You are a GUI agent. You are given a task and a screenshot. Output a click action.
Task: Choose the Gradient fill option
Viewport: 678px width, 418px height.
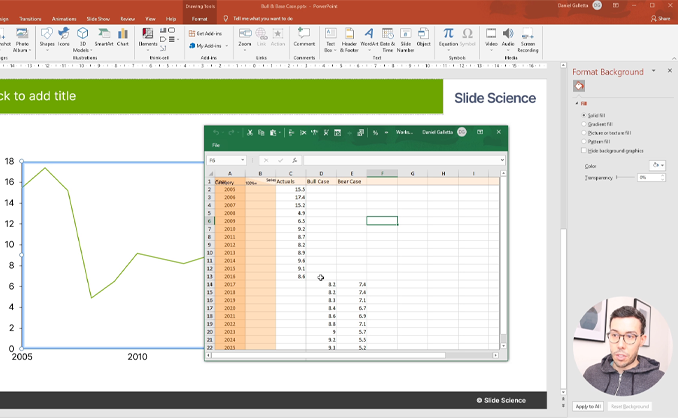point(584,124)
